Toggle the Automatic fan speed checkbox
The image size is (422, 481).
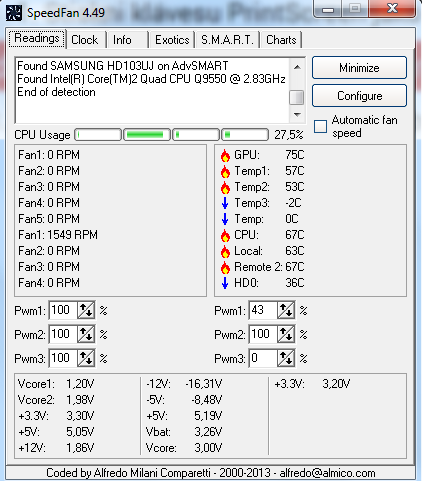[x=320, y=126]
